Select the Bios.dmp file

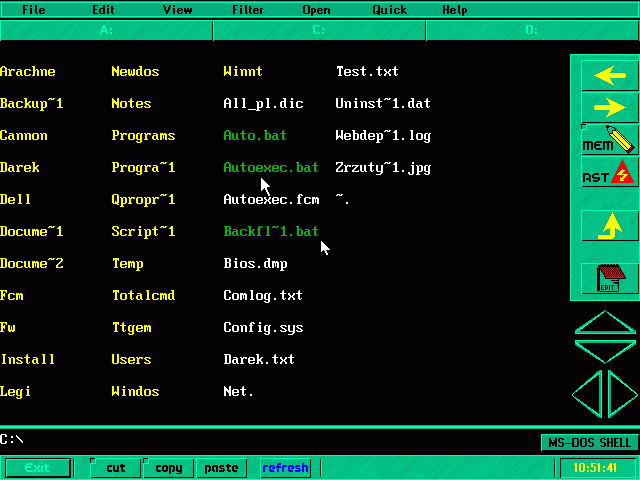(x=256, y=264)
